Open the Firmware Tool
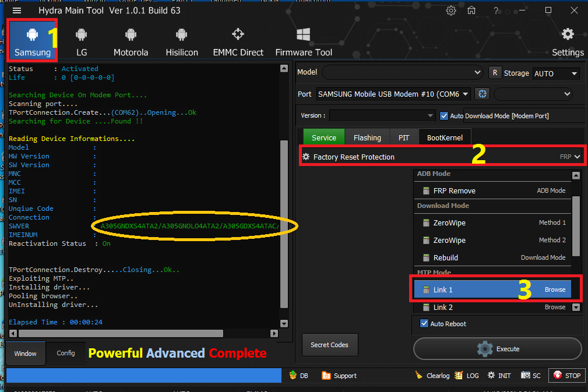Screen dimensions: 588x392 (x=304, y=41)
